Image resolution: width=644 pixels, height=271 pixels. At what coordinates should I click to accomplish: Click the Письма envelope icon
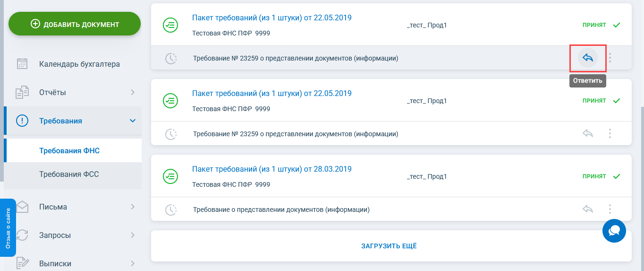tap(22, 207)
